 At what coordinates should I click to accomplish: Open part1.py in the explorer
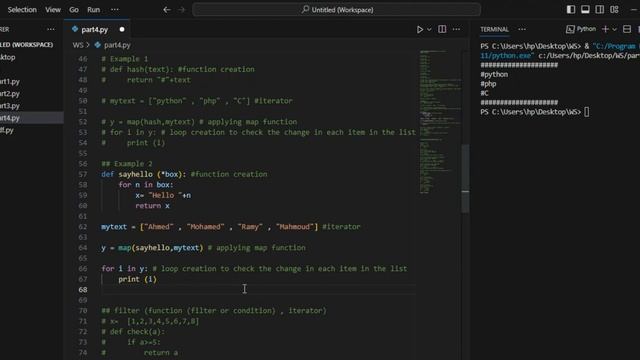tap(10, 82)
